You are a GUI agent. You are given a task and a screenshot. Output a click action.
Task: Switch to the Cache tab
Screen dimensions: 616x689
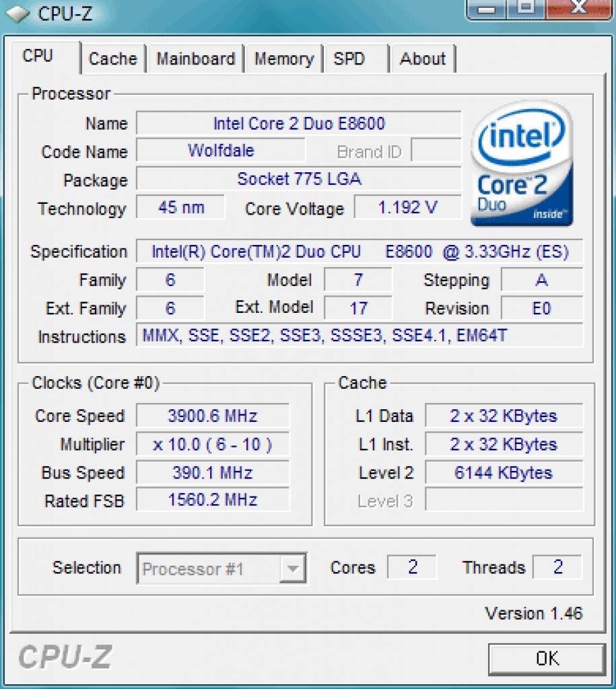point(113,59)
